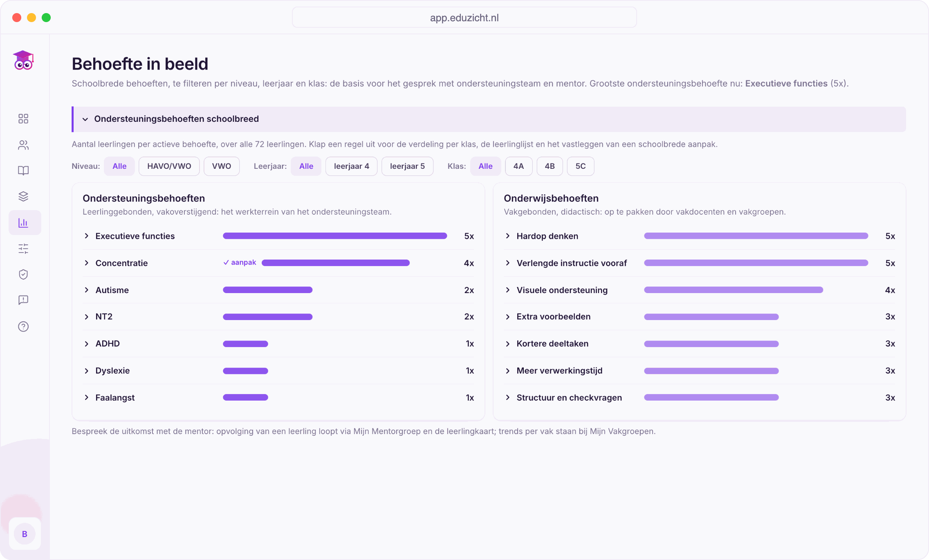Expand the Dyslexie row
929x560 pixels.
[278, 371]
